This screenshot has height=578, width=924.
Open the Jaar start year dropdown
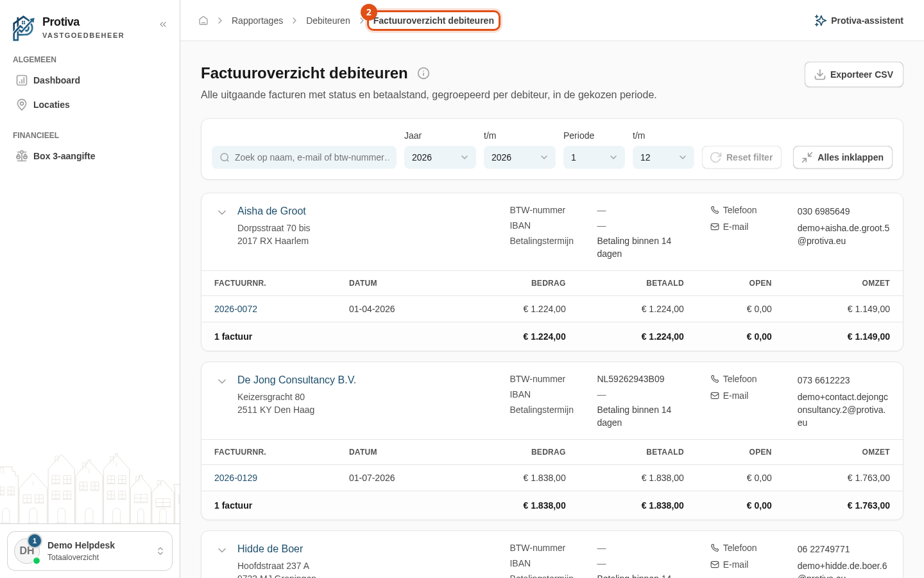(440, 157)
